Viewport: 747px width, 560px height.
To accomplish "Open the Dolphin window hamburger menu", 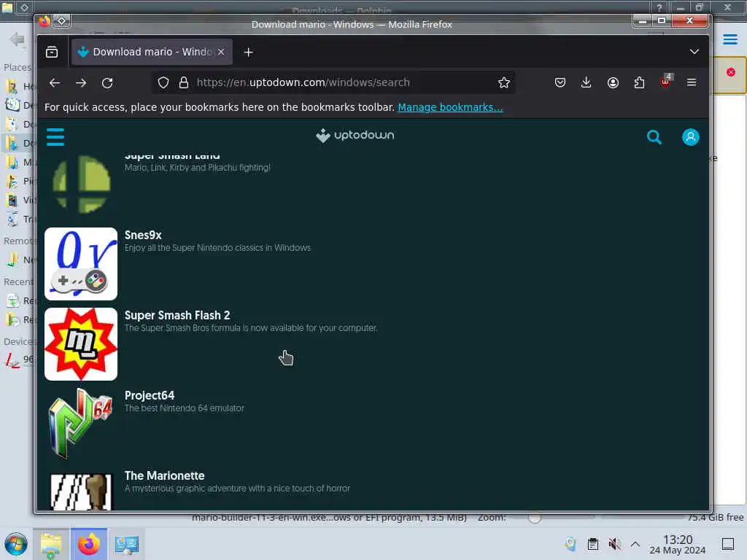I will point(729,39).
